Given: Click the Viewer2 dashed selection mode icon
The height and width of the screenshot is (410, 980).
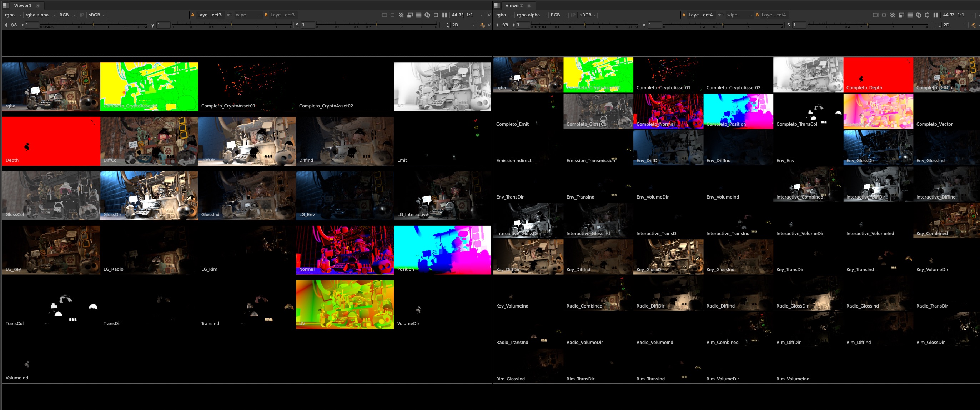Looking at the screenshot, I should 937,25.
